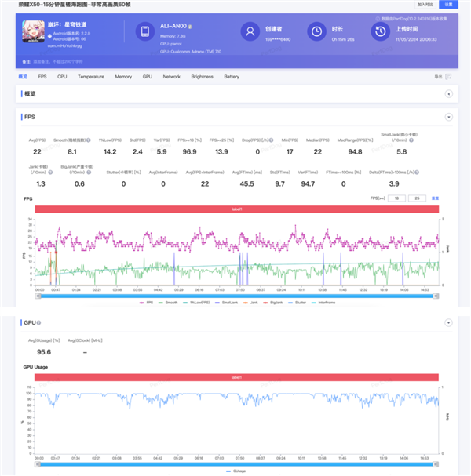
Task: Open the Battery tab
Action: point(232,77)
